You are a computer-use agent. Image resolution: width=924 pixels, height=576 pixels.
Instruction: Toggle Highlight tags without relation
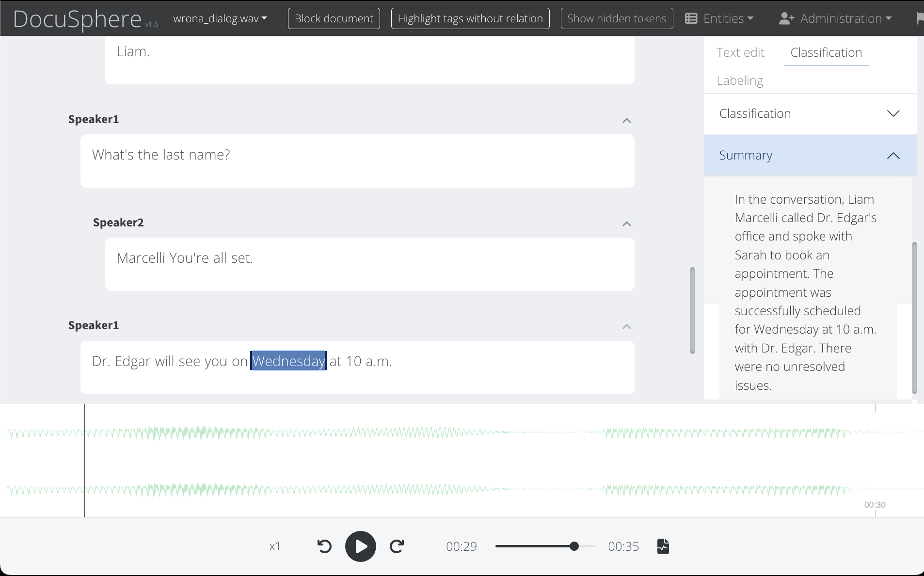coord(470,18)
